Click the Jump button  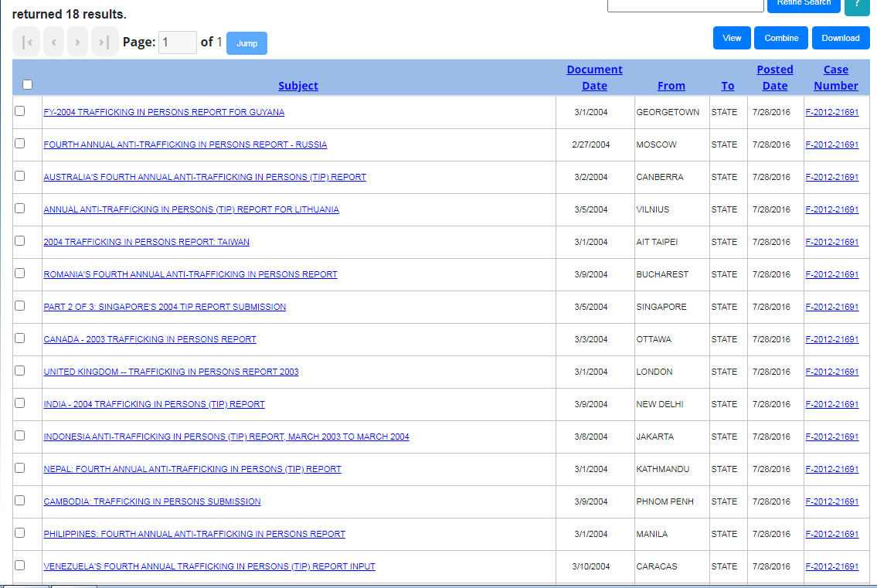pyautogui.click(x=246, y=43)
